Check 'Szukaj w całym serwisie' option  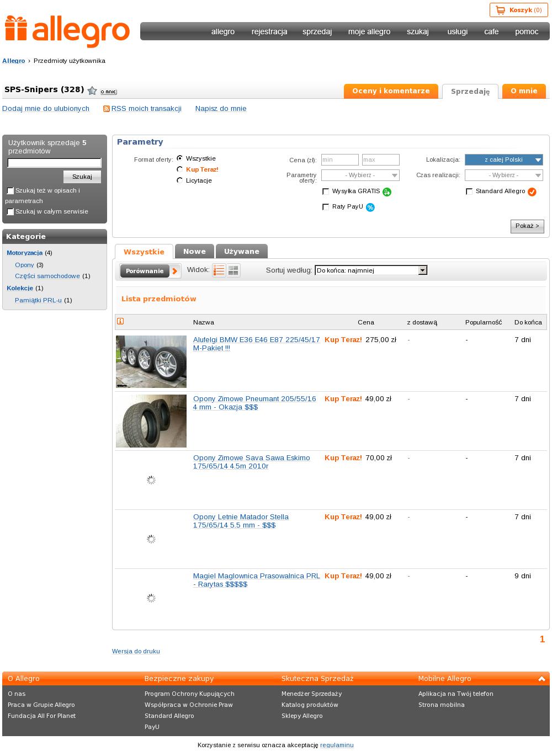pyautogui.click(x=10, y=212)
